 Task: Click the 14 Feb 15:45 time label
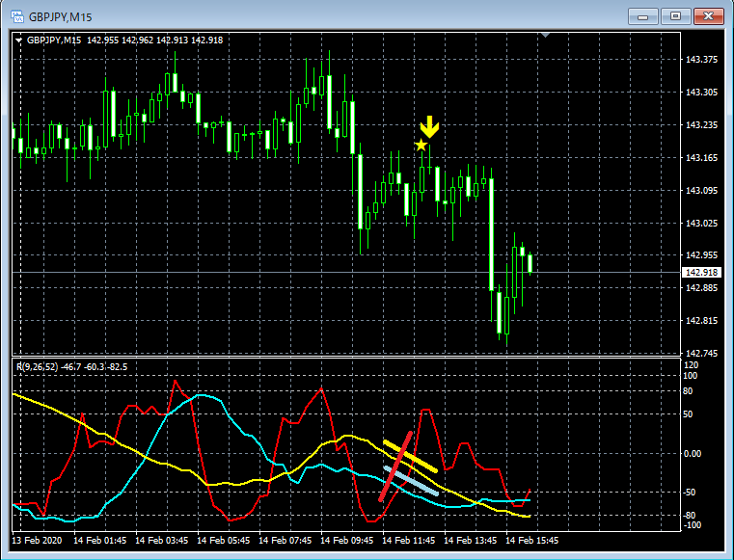(531, 541)
